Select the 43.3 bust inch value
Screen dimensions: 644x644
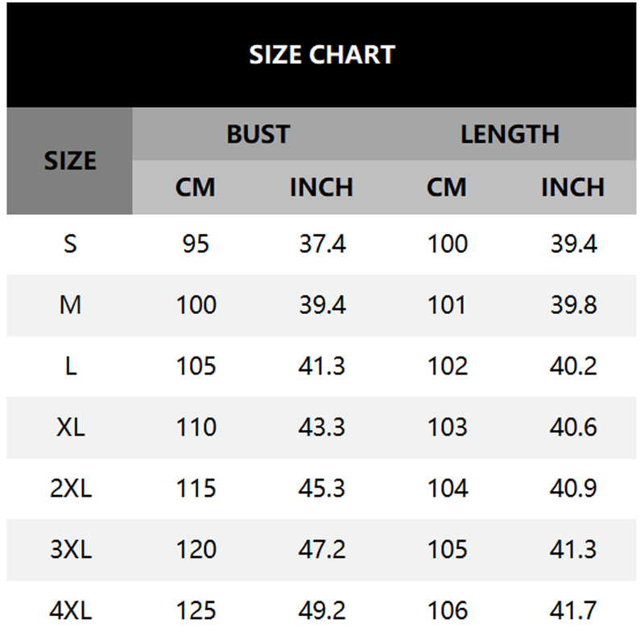pyautogui.click(x=322, y=427)
